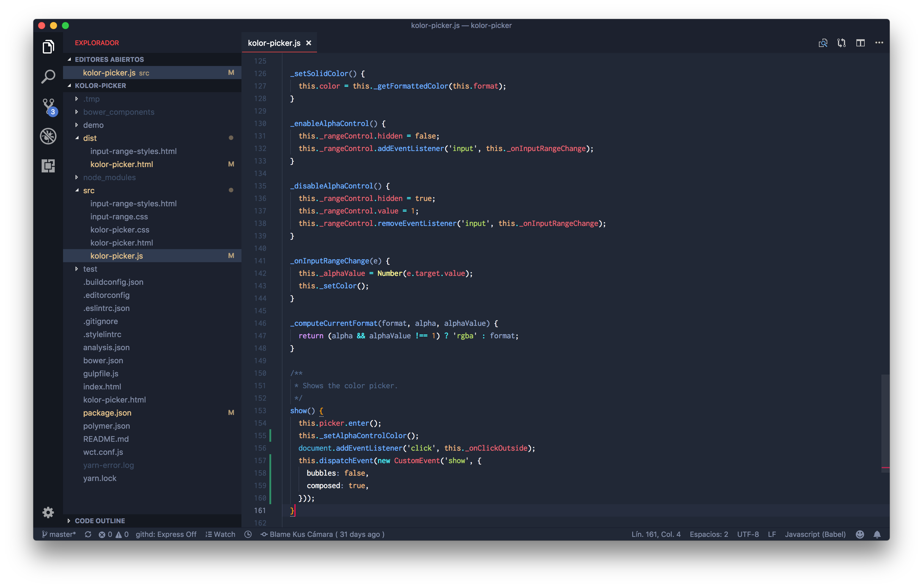Image resolution: width=923 pixels, height=588 pixels.
Task: Open the Search view icon
Action: pos(48,77)
